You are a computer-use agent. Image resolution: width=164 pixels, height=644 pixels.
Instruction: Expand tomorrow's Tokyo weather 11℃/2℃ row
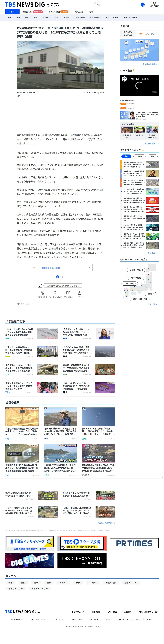pyautogui.click(x=139, y=34)
